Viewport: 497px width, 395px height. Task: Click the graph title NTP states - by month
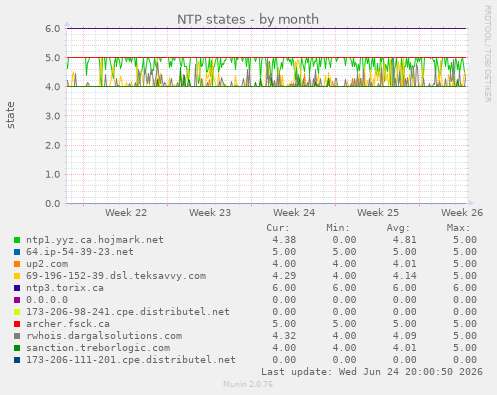point(248,19)
